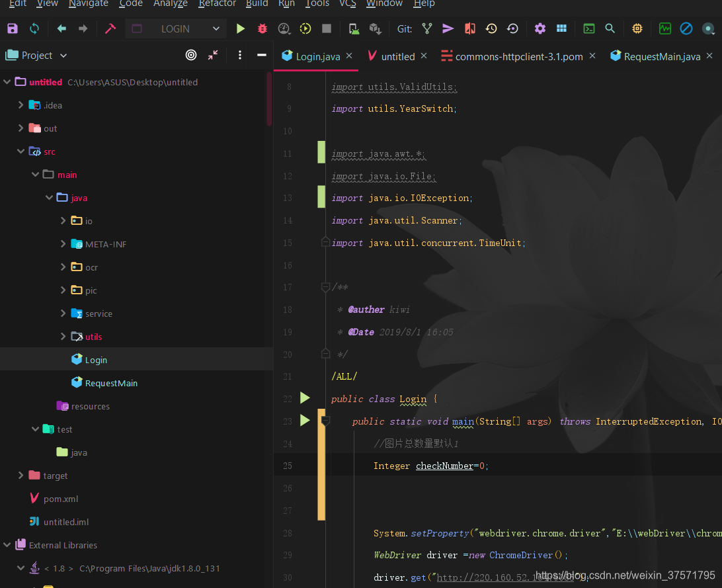
Task: Hide the Project tool window
Action: [x=262, y=56]
